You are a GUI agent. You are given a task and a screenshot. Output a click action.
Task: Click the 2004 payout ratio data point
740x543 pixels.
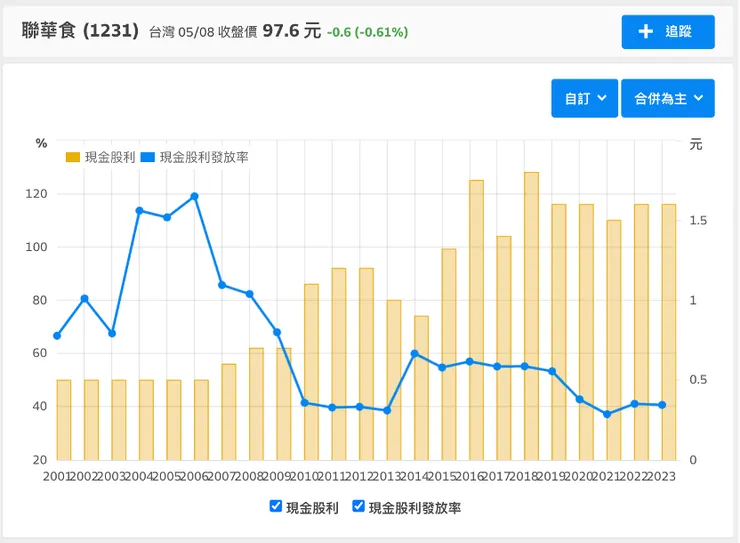pyautogui.click(x=139, y=210)
